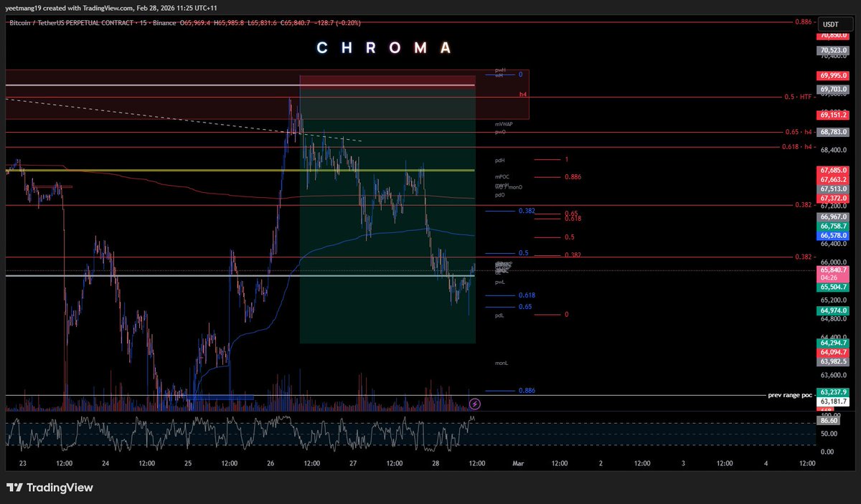861x504 pixels.
Task: Click the 64,294.7 green price tag
Action: [834, 343]
